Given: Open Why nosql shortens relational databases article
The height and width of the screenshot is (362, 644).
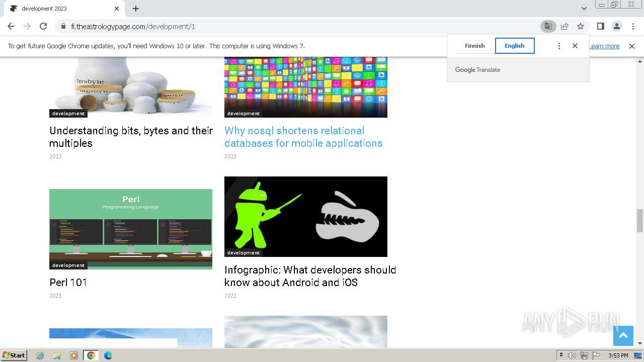Looking at the screenshot, I should (303, 137).
